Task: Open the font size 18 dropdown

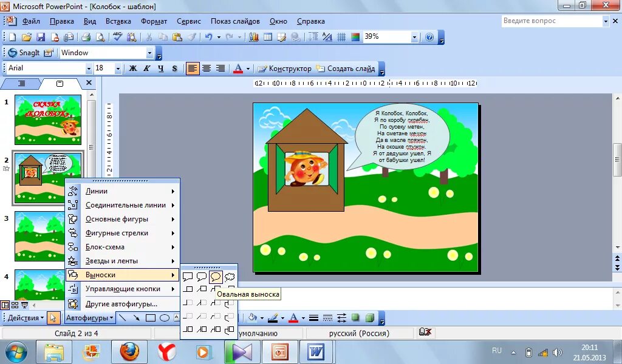Action: (118, 69)
